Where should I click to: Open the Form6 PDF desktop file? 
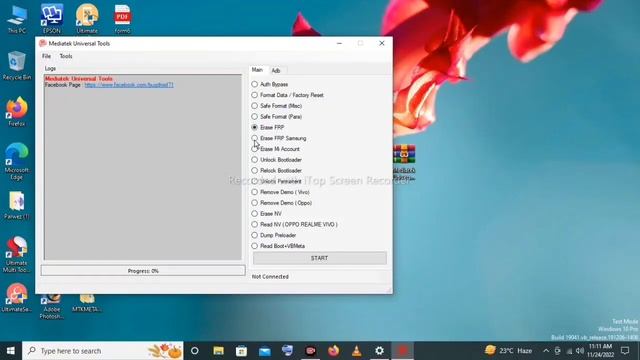click(122, 19)
